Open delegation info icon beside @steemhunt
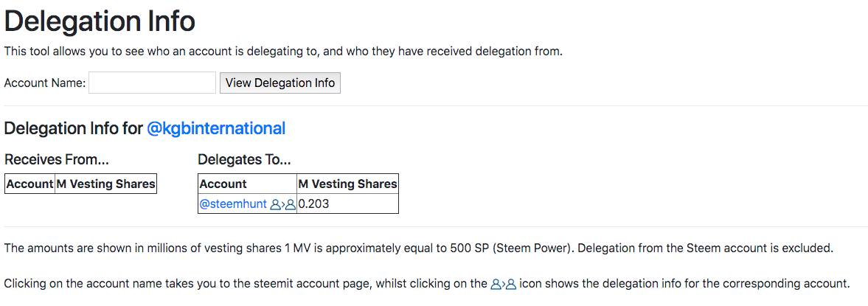The height and width of the screenshot is (306, 868). (x=282, y=204)
